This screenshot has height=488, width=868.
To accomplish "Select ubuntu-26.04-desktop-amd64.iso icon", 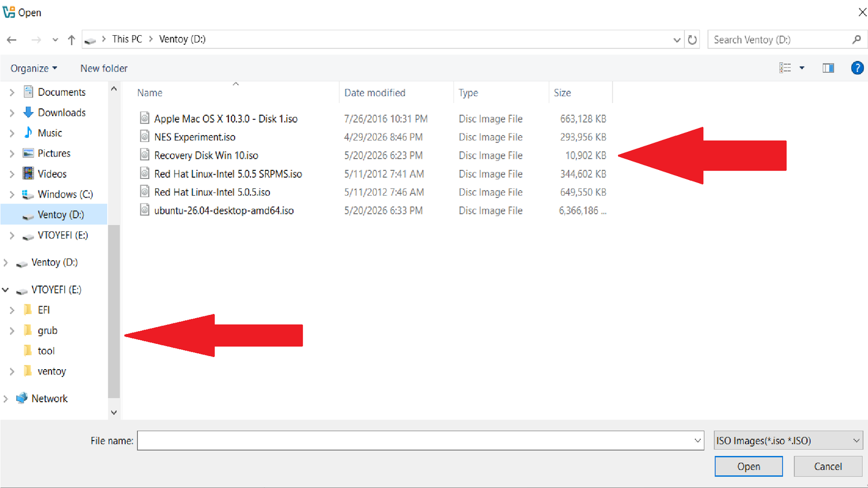I will coord(145,210).
